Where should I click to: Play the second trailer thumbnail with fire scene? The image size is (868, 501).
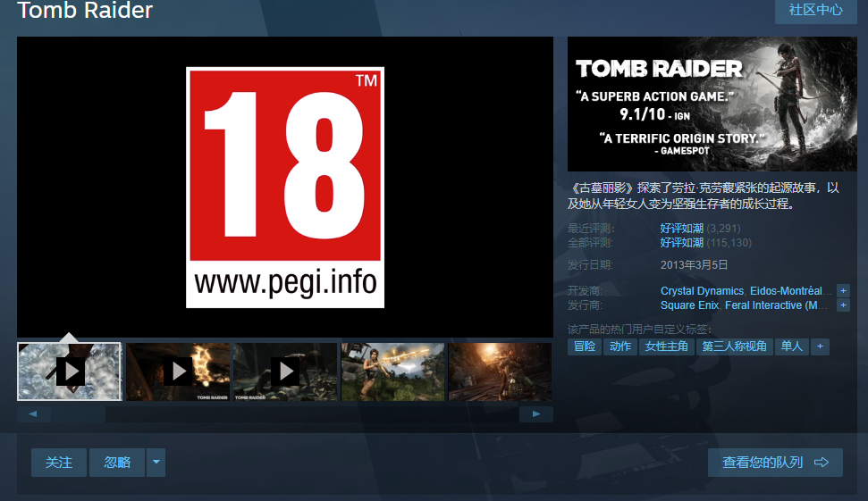coord(178,371)
